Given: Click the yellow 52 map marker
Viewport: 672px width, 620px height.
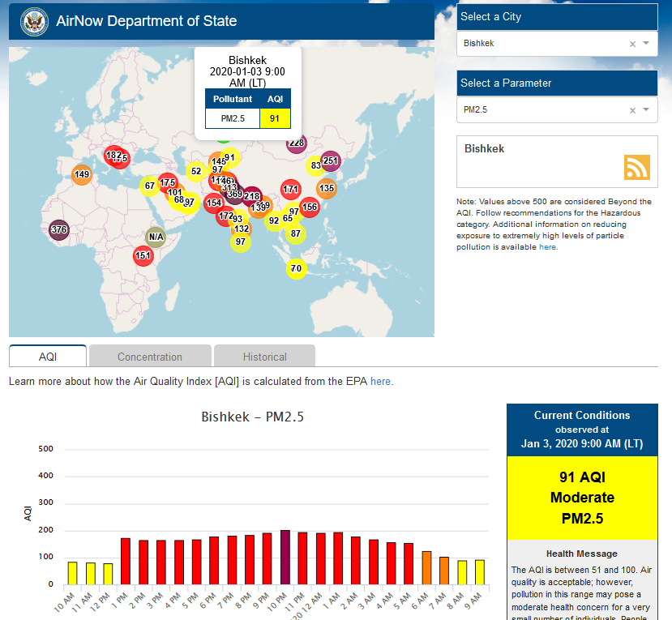Looking at the screenshot, I should (x=195, y=171).
